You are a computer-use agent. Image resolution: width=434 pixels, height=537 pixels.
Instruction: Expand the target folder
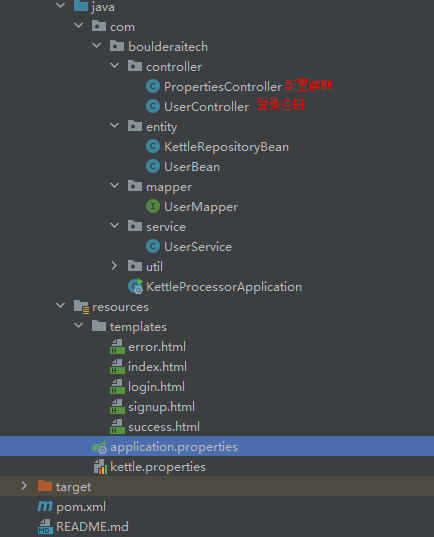pyautogui.click(x=24, y=486)
